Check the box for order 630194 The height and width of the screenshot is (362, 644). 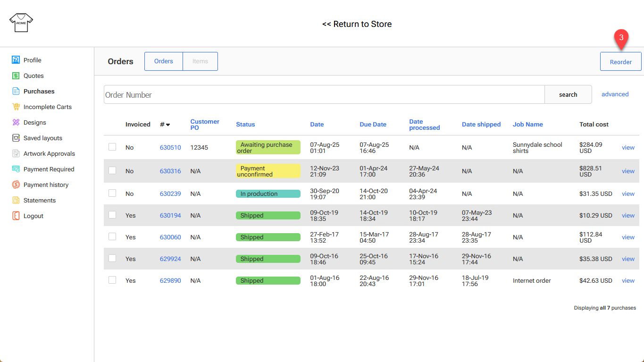pyautogui.click(x=112, y=215)
